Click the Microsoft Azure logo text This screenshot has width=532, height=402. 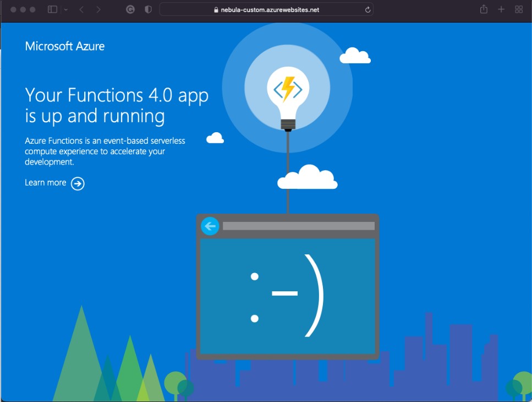(x=64, y=46)
